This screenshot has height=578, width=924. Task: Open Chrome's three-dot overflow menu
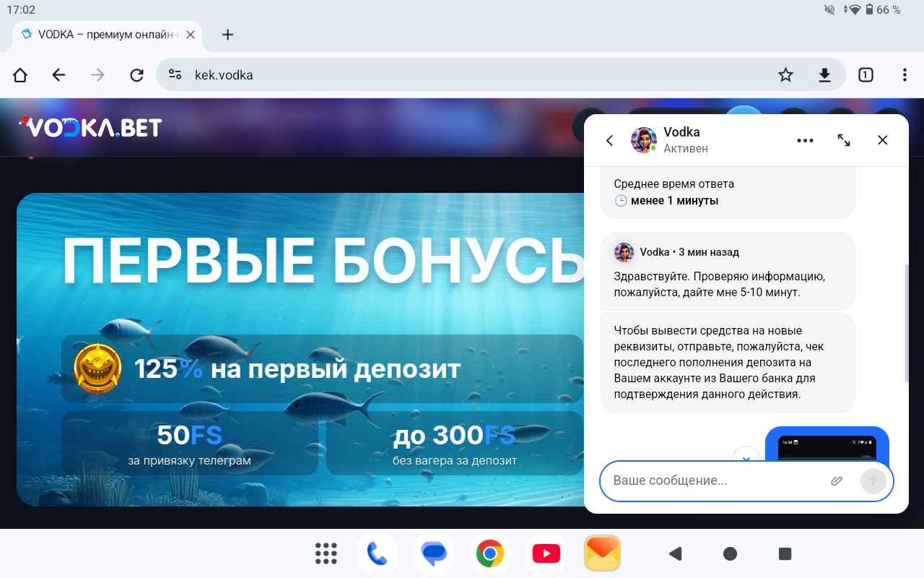905,74
